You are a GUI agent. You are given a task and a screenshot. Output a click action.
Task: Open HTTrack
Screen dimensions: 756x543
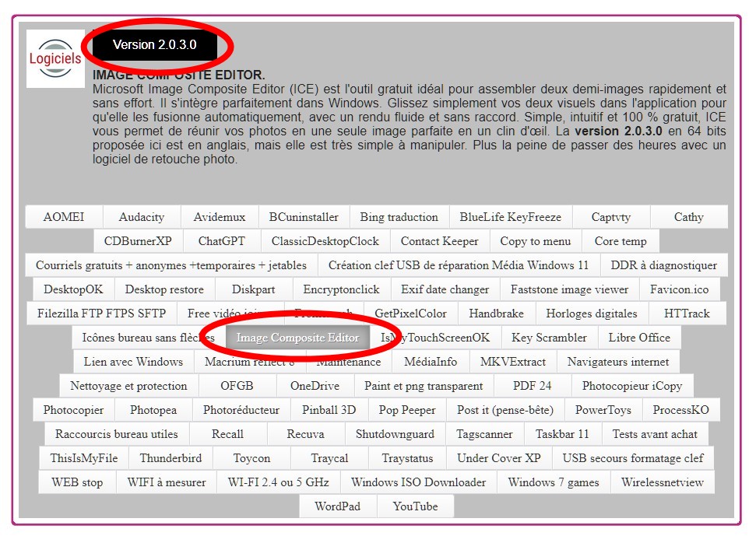point(687,314)
